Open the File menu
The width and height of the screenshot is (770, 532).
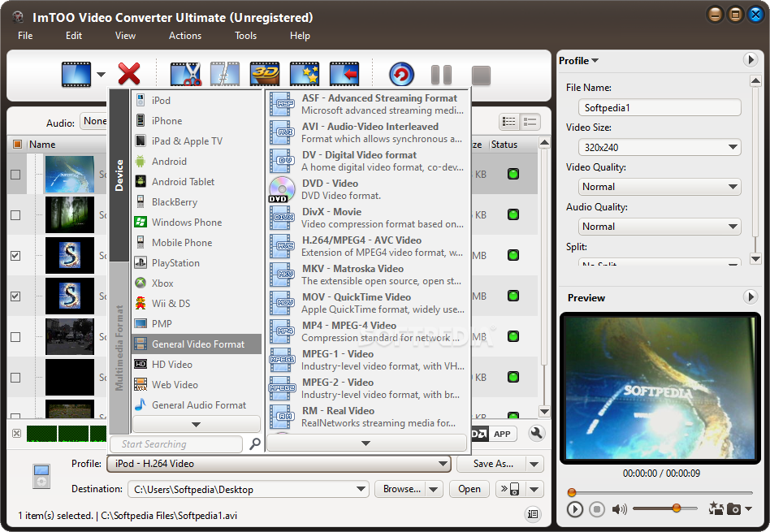tap(25, 36)
